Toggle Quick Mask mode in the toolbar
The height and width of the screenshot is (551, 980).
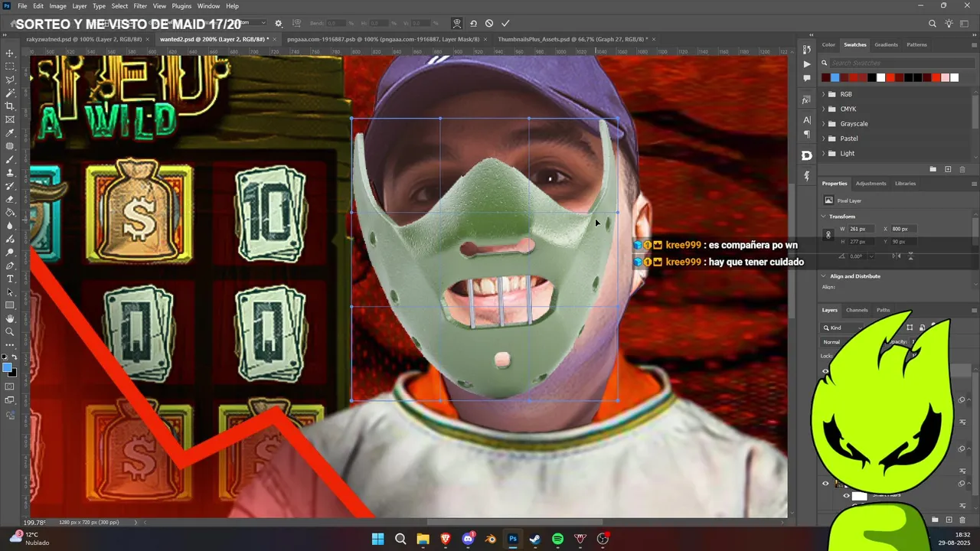click(10, 386)
